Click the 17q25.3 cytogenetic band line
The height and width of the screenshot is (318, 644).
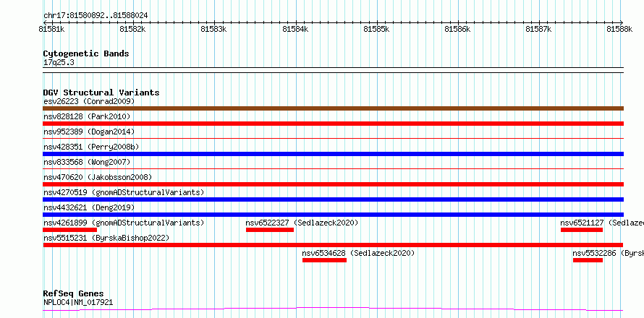[x=333, y=70]
